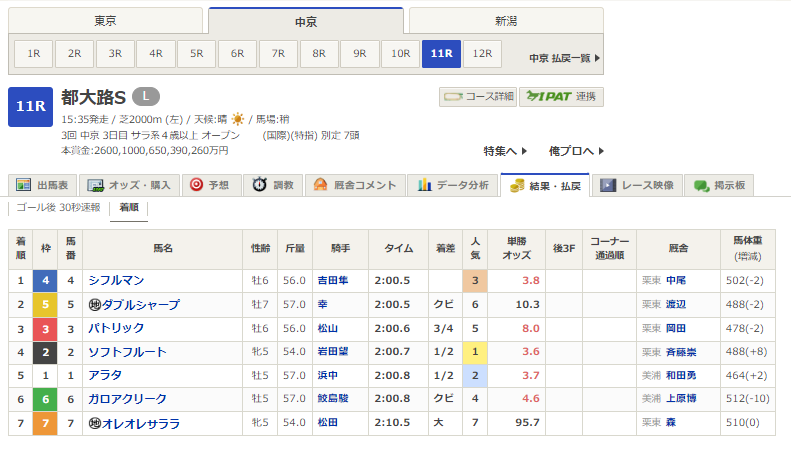The image size is (791, 449).
Task: Select the 着順 results view
Action: coord(129,208)
